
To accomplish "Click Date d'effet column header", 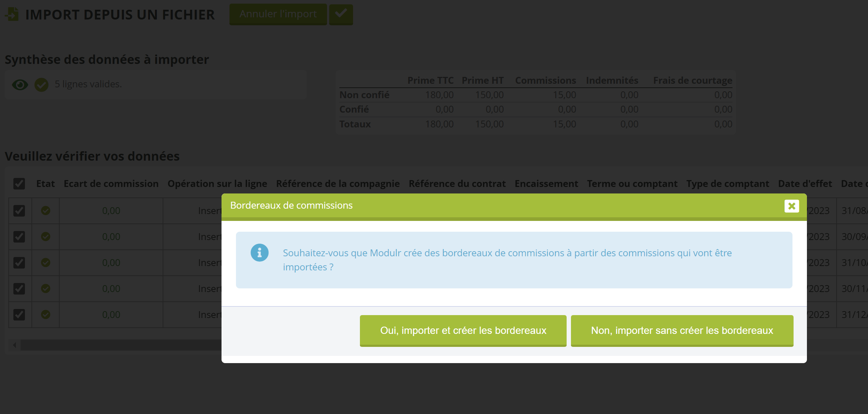I will tap(805, 184).
